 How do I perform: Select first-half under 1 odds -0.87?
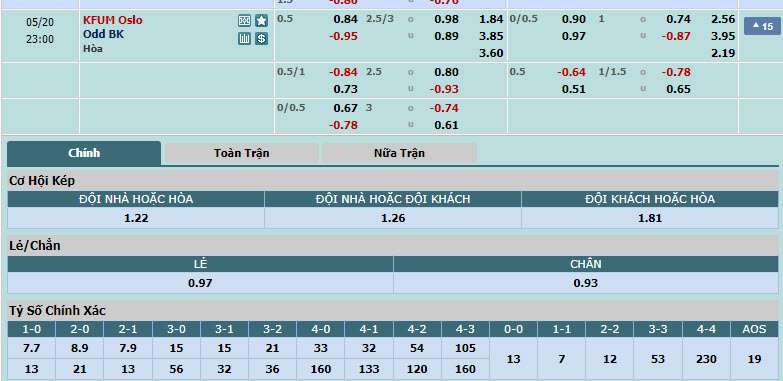coord(676,36)
